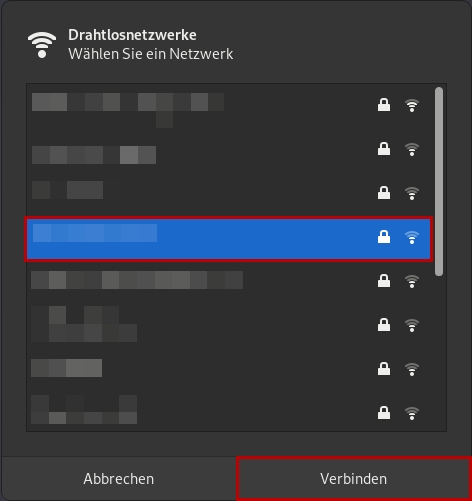
Task: Click Wi-Fi signal icon of first network
Action: pos(412,105)
